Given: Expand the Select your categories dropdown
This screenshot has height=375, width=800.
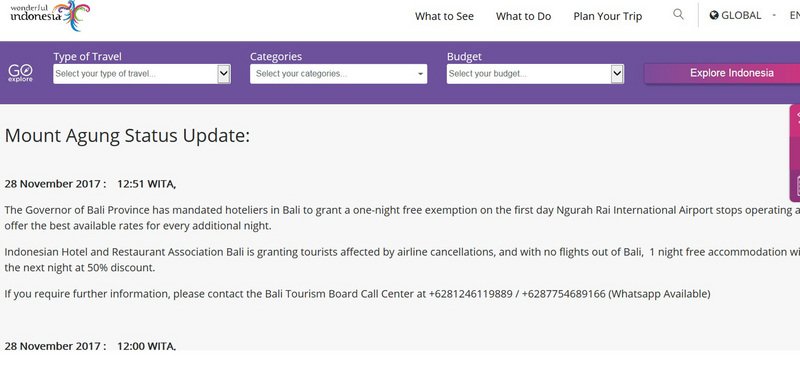Looking at the screenshot, I should pyautogui.click(x=338, y=74).
